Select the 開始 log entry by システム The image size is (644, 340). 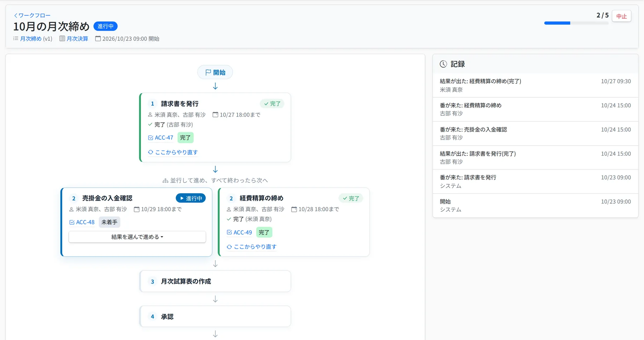coord(535,205)
